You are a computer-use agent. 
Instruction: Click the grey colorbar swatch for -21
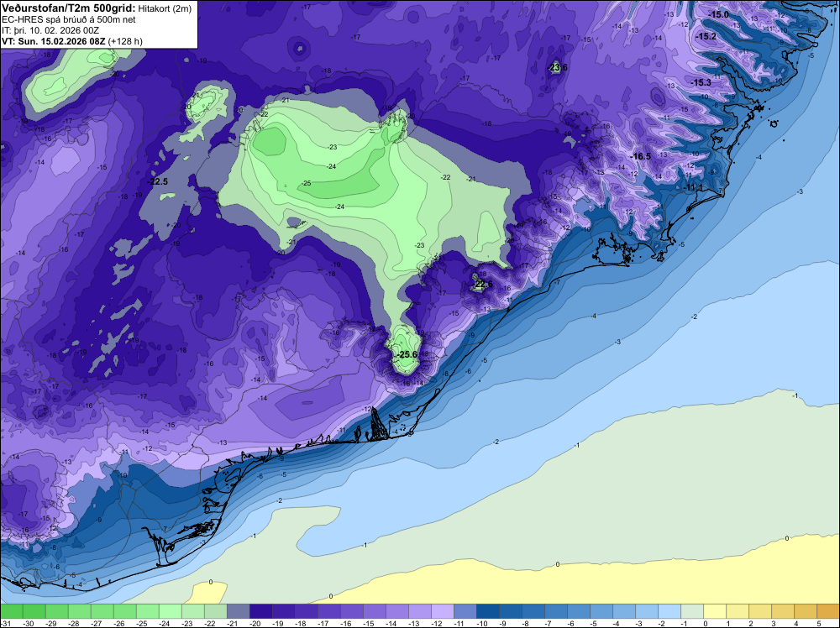pyautogui.click(x=239, y=611)
